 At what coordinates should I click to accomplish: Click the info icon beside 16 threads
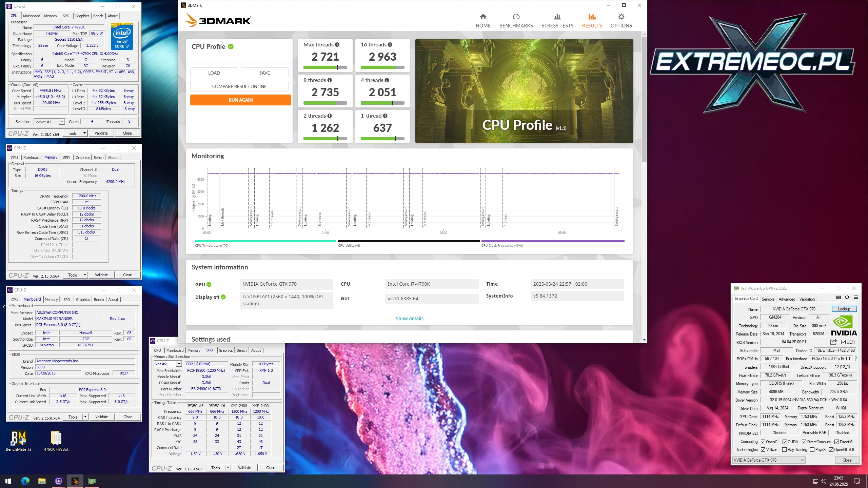click(x=390, y=45)
